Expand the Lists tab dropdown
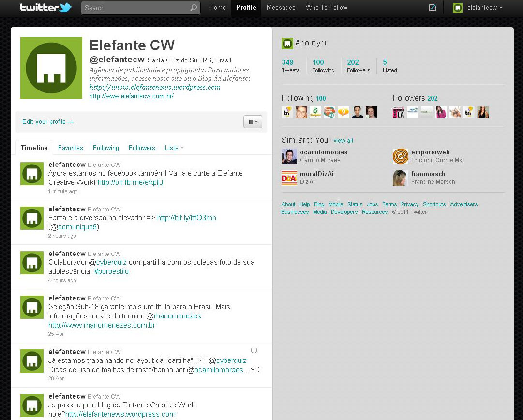Viewport: 523px width, 420px height. 174,148
